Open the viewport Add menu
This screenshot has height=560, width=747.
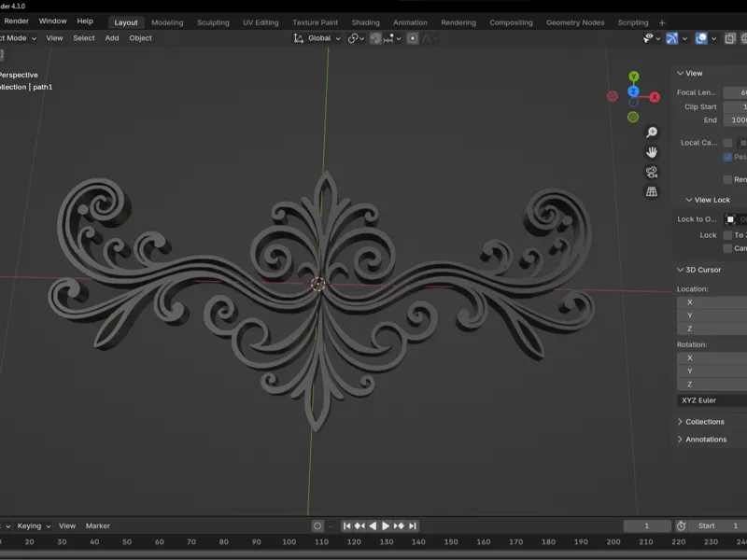(x=112, y=38)
